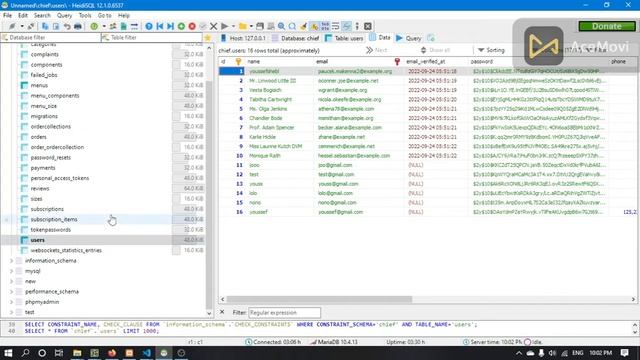The width and height of the screenshot is (640, 360).
Task: Expand performance_schema database node
Action: coord(11,291)
